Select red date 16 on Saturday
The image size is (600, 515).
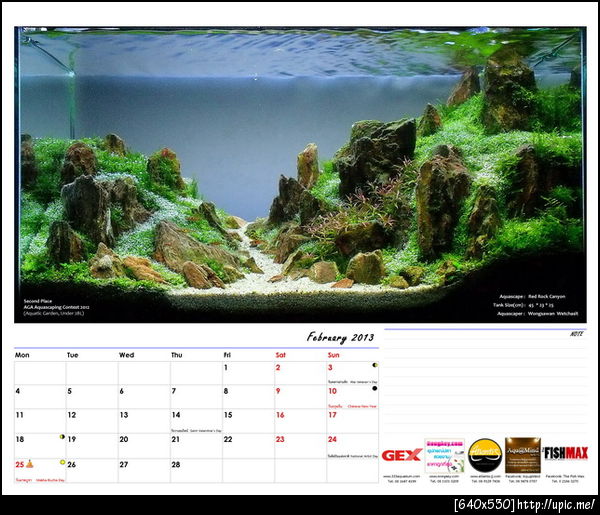click(x=280, y=415)
